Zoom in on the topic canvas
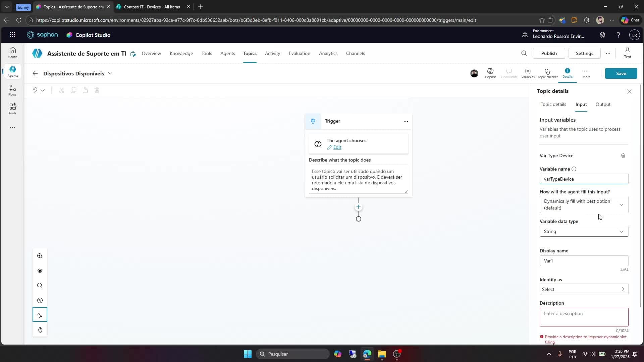The image size is (644, 362). [x=40, y=256]
